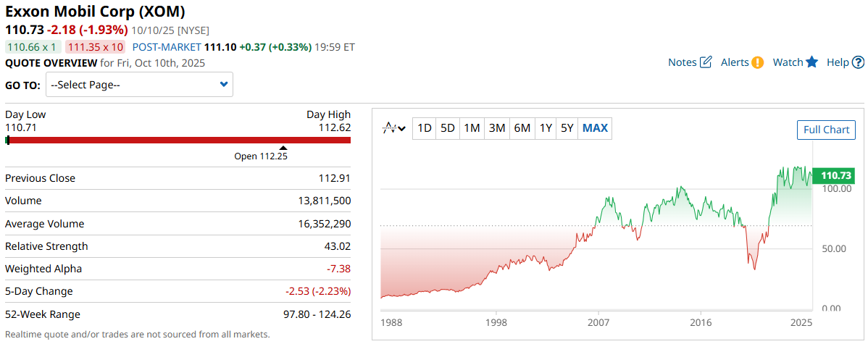Show the 6M chart period
This screenshot has height=344, width=868.
522,128
